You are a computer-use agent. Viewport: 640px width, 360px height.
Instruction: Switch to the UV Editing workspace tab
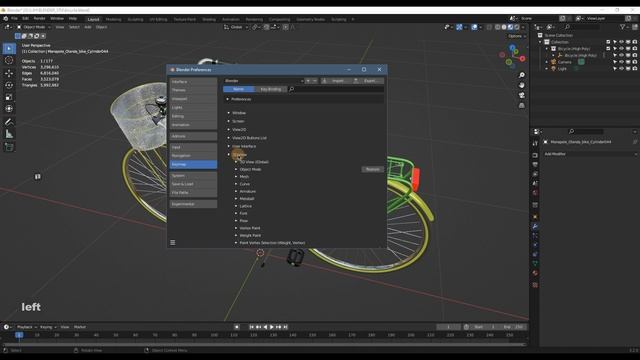pos(158,19)
